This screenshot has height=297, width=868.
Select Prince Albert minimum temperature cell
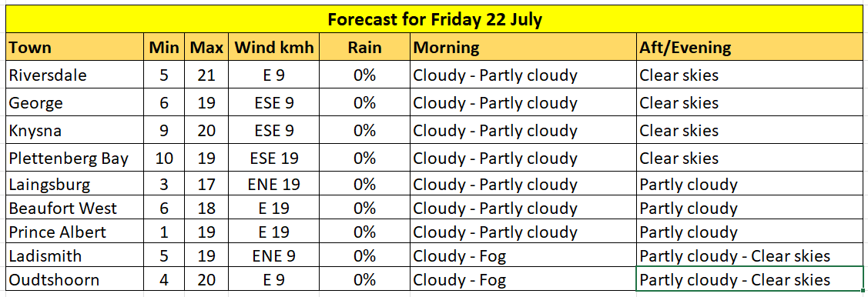coord(164,232)
